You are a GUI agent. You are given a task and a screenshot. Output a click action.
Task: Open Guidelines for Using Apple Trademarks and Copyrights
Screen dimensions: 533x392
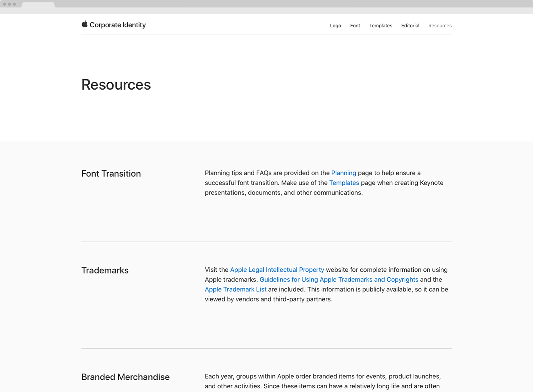pyautogui.click(x=339, y=280)
